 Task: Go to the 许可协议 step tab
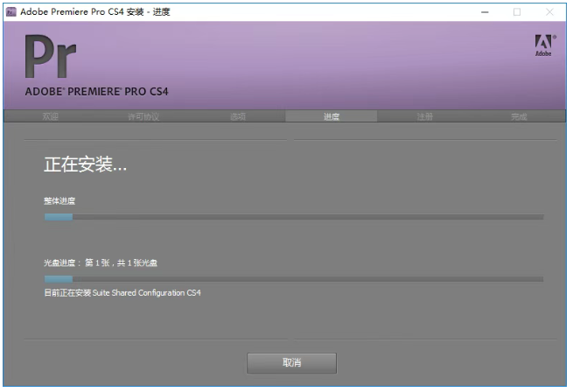[x=143, y=116]
